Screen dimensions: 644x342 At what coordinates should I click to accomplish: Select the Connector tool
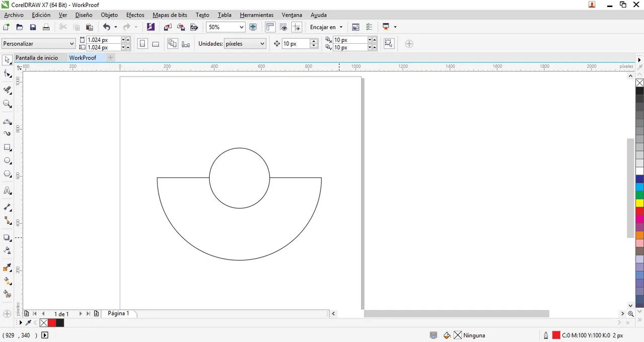7,221
